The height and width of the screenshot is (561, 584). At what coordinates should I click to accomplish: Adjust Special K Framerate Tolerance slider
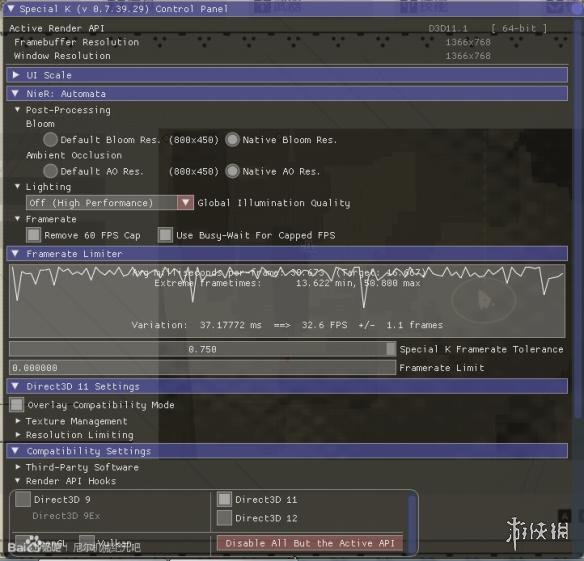202,349
